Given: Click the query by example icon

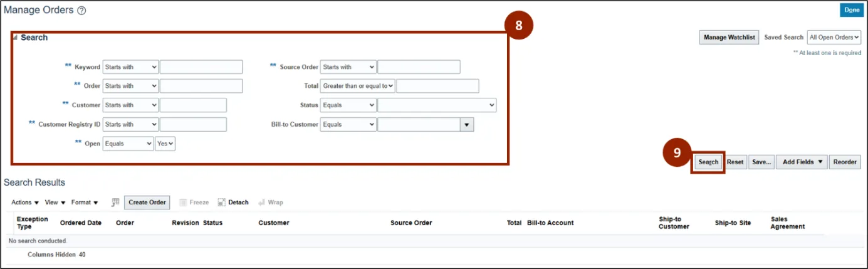Looking at the screenshot, I should pos(115,202).
